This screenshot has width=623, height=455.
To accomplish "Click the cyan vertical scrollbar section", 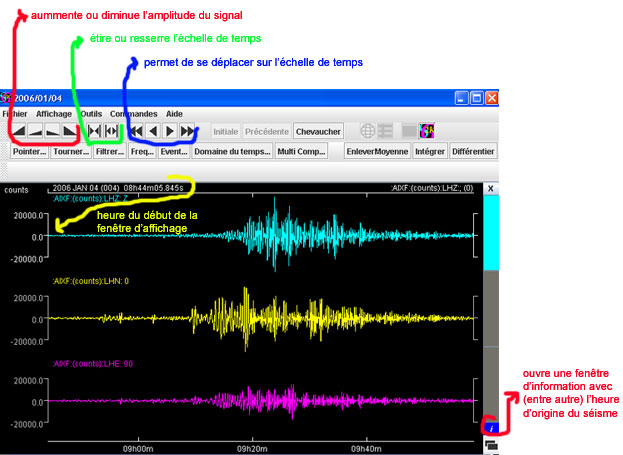I will point(490,230).
